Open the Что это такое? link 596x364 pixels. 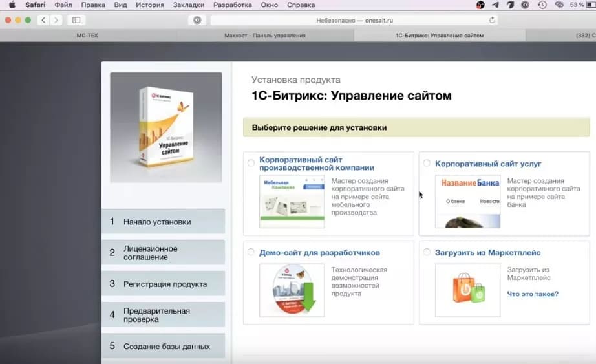click(533, 294)
